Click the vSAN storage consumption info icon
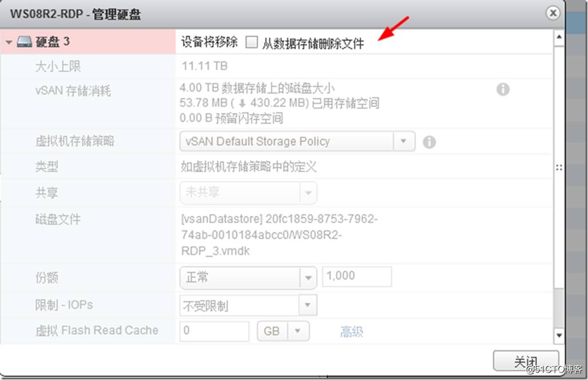This screenshot has height=380, width=588. click(x=503, y=89)
